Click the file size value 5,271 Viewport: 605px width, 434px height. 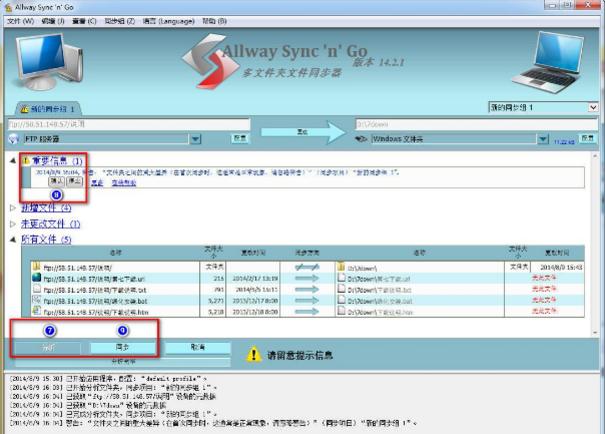[216, 301]
